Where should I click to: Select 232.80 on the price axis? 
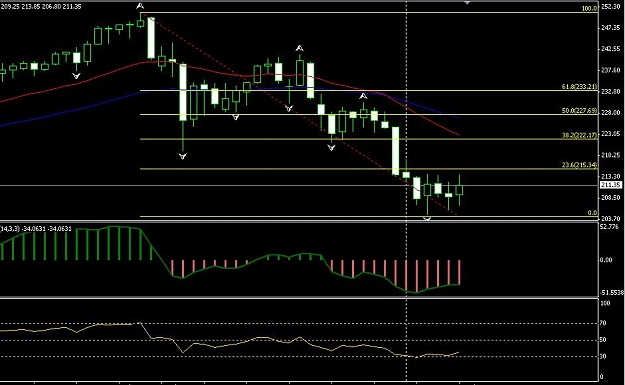coord(611,91)
